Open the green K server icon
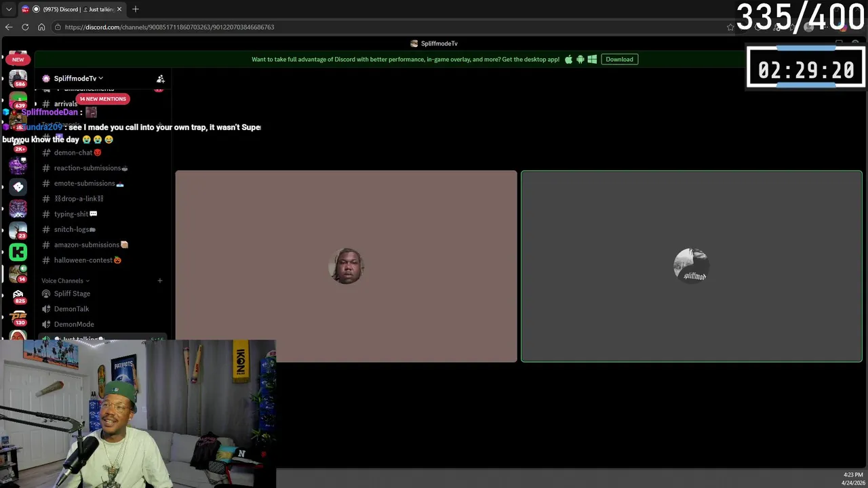Image resolution: width=868 pixels, height=488 pixels. coord(18,252)
